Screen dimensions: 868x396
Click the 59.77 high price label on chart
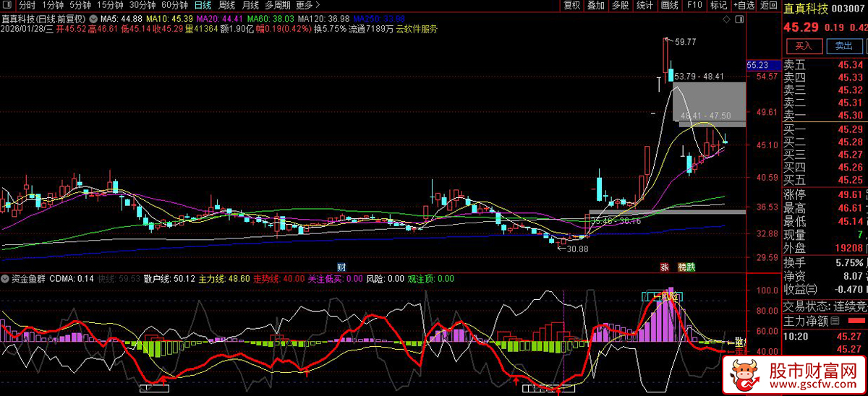coord(685,42)
